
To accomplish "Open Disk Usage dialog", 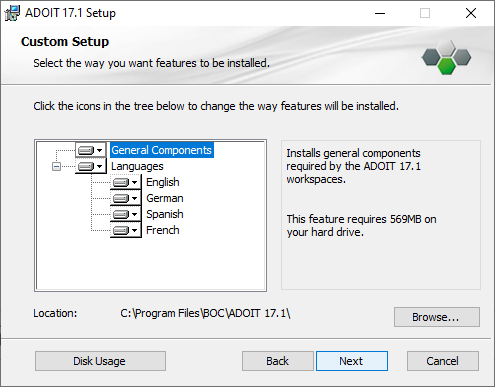I will (x=100, y=361).
